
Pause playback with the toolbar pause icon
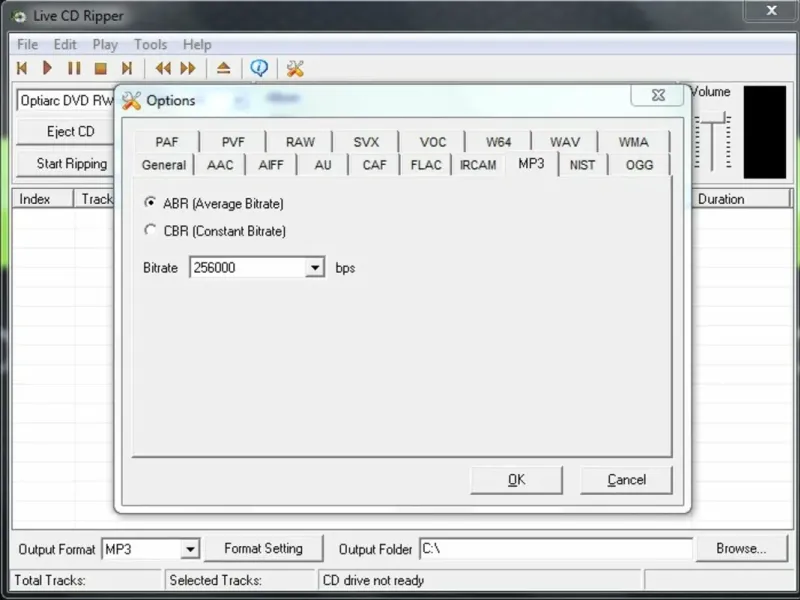(x=74, y=68)
